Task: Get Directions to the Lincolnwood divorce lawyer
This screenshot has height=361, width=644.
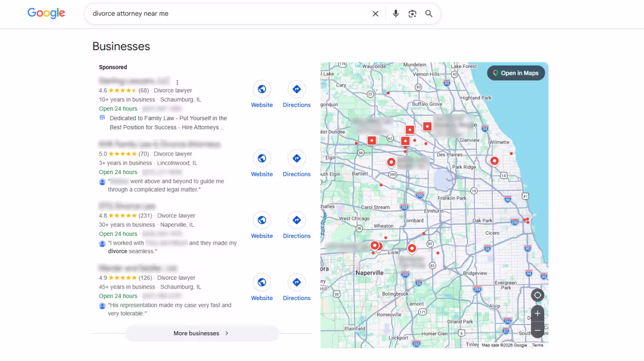Action: 297,163
